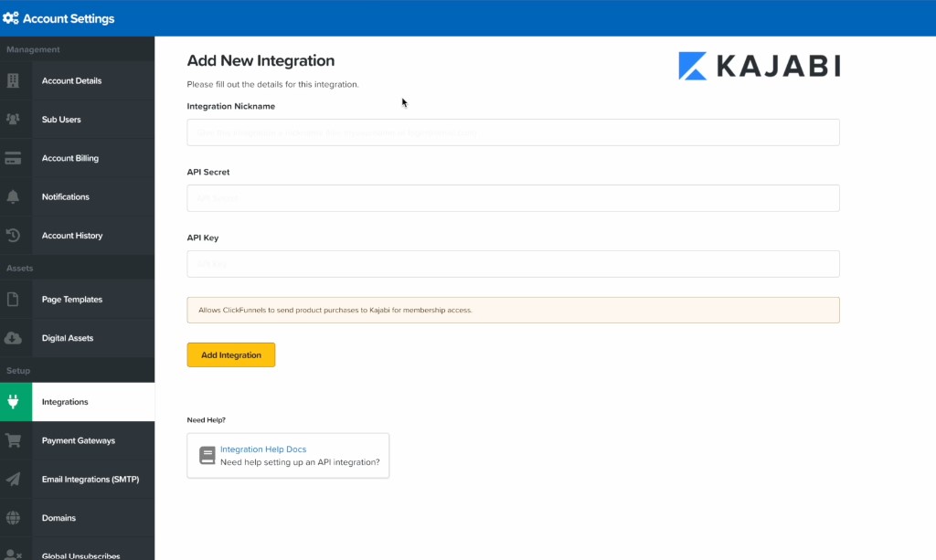Click the Setup section label
936x560 pixels.
pyautogui.click(x=18, y=371)
